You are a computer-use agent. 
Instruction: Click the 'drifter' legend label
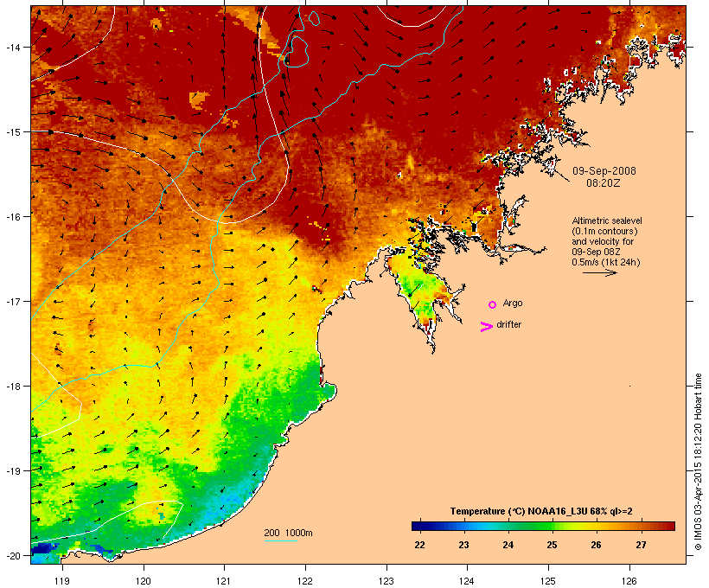tap(508, 324)
